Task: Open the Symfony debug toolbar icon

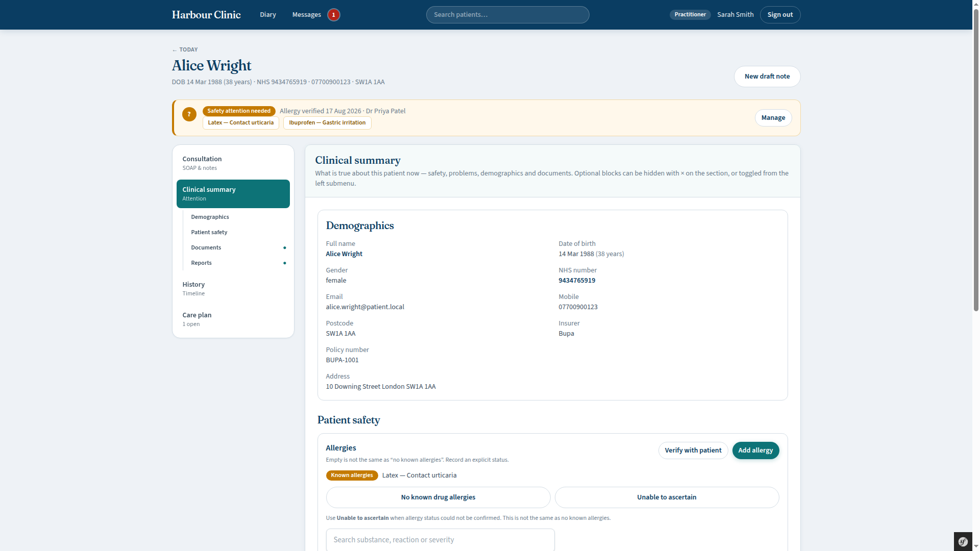Action: pos(963,542)
